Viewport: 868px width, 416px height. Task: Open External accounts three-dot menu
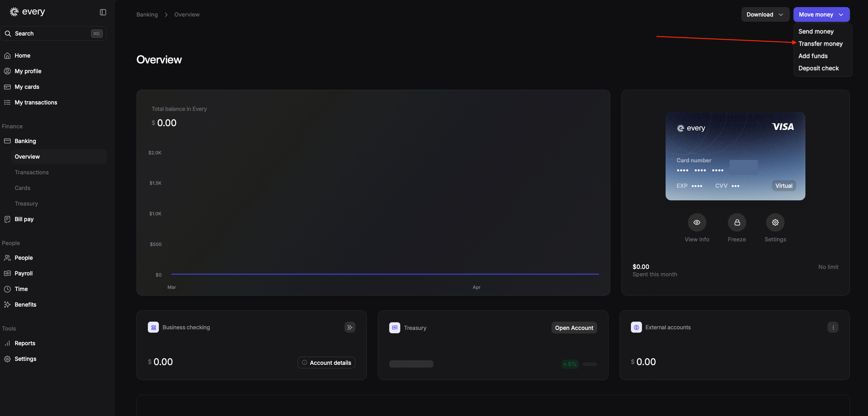[833, 327]
